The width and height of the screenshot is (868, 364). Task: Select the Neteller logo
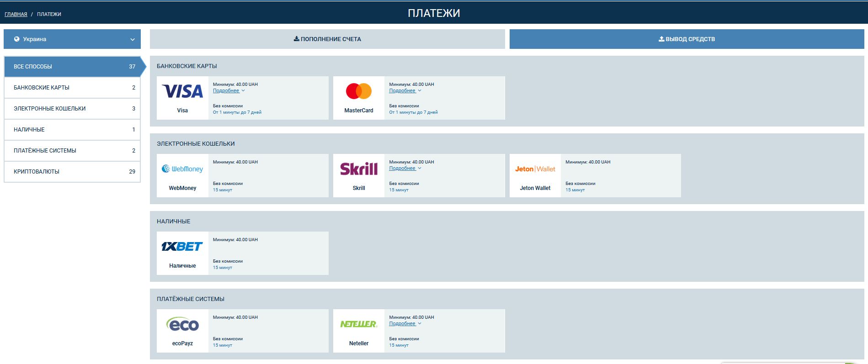[x=359, y=324]
